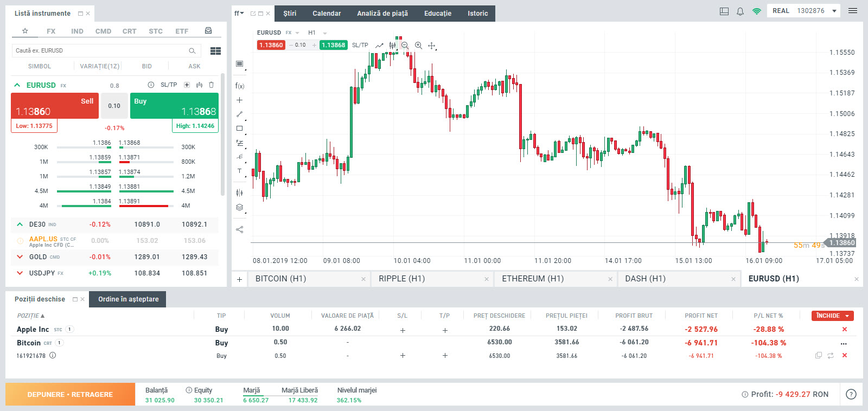Open the f(x) indicators tool
The height and width of the screenshot is (411, 868).
[x=239, y=86]
